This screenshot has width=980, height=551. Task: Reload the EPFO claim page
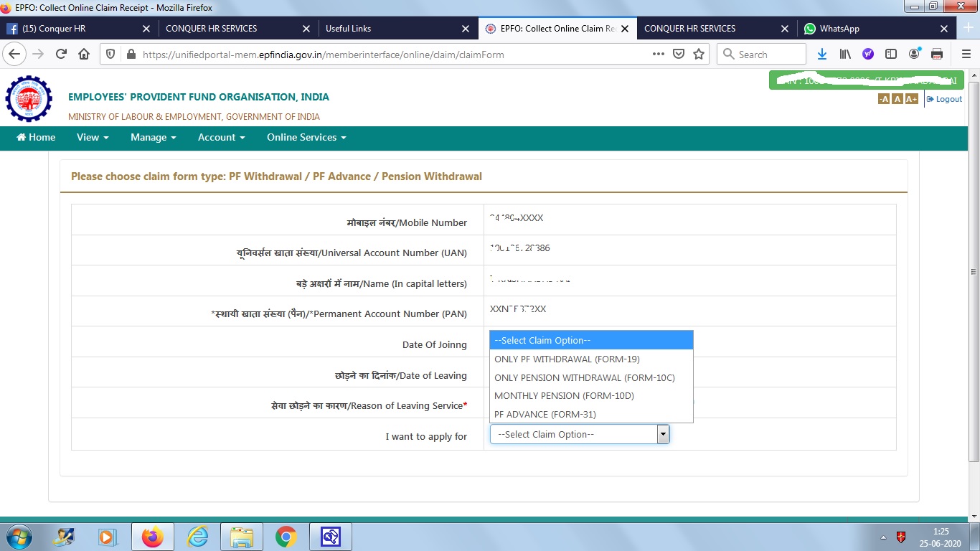(61, 54)
